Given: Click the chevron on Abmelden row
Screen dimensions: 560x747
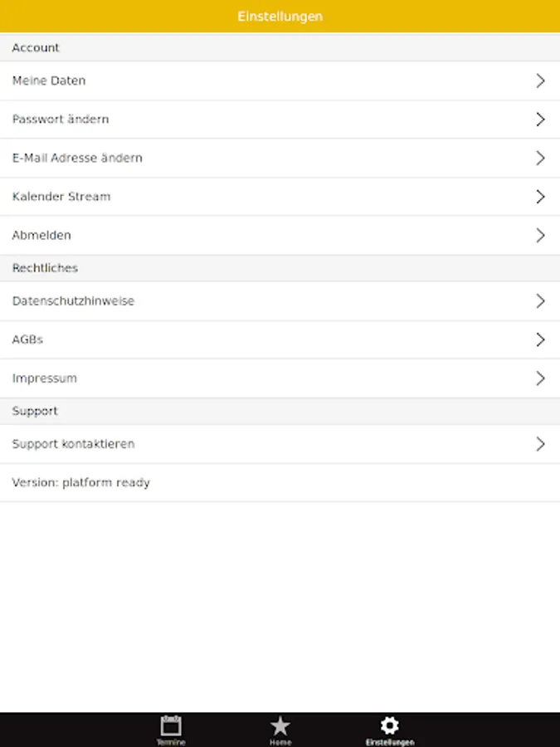Looking at the screenshot, I should [x=540, y=235].
